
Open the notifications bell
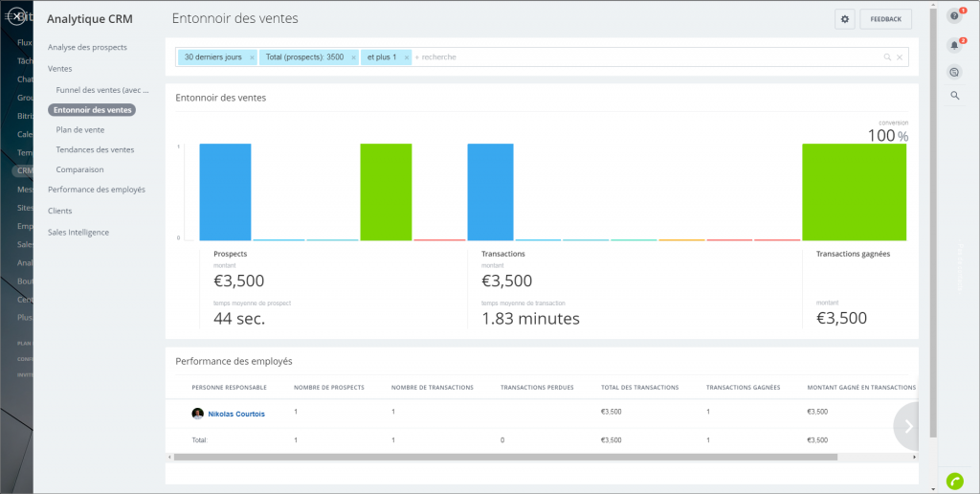(x=954, y=44)
